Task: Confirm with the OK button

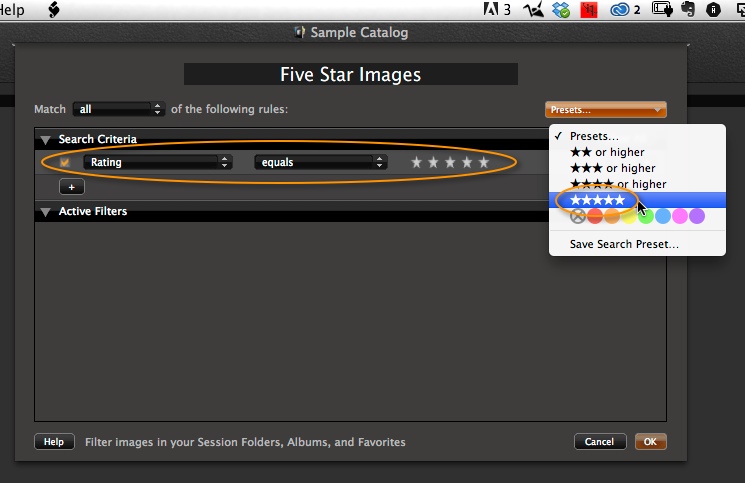Action: coord(650,442)
